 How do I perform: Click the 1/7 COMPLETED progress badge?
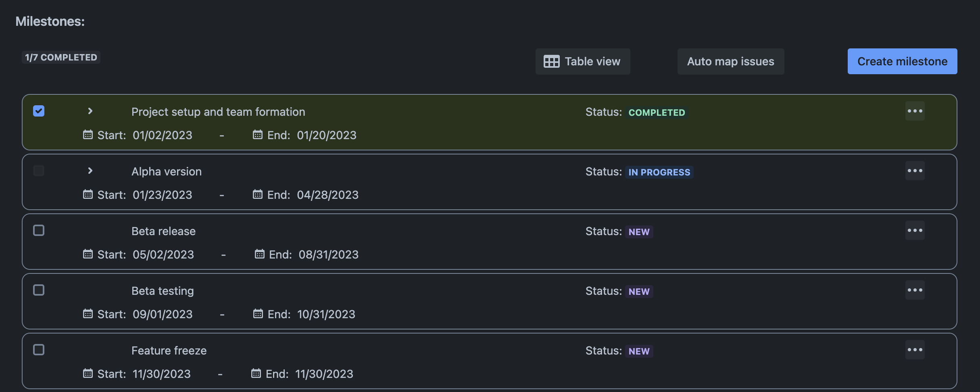point(61,57)
